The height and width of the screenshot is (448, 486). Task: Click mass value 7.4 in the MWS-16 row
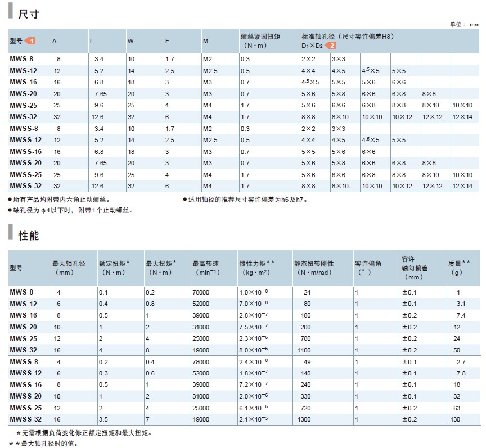[461, 315]
